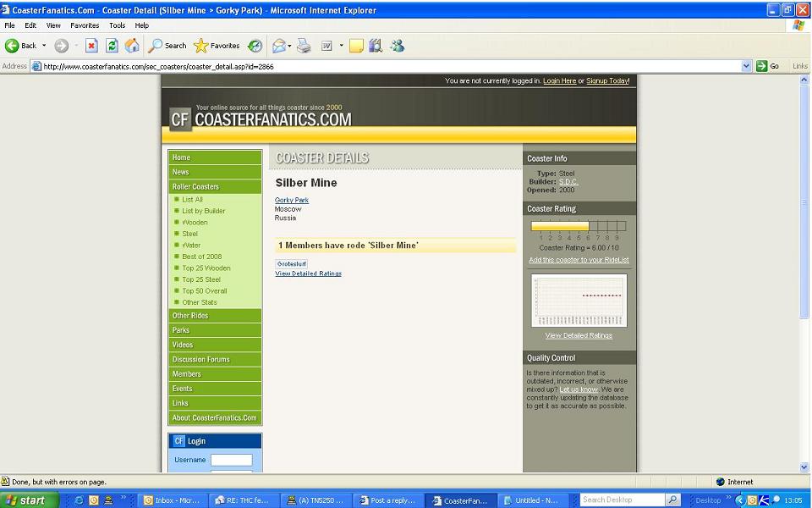Expand the Back button history dropdown

(x=44, y=46)
